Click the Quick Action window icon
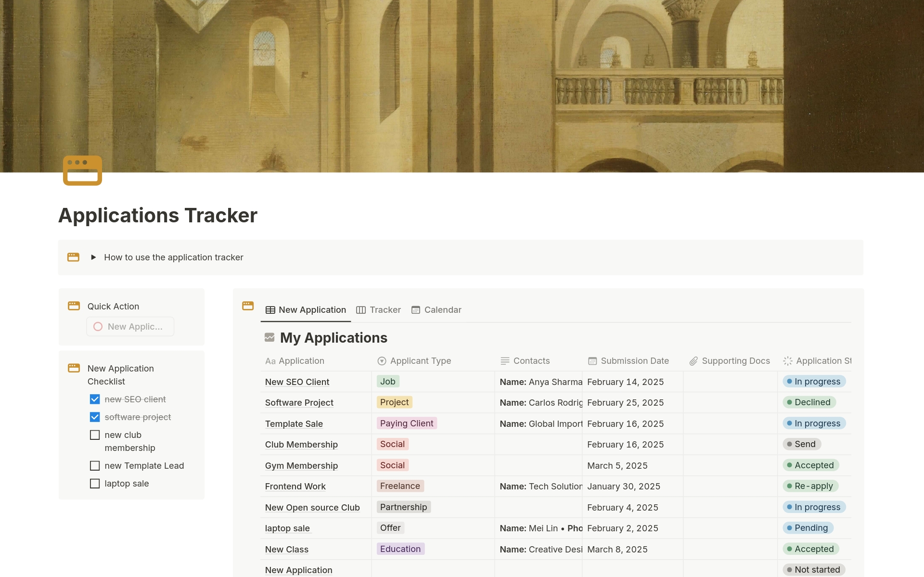This screenshot has width=924, height=577. pyautogui.click(x=74, y=306)
